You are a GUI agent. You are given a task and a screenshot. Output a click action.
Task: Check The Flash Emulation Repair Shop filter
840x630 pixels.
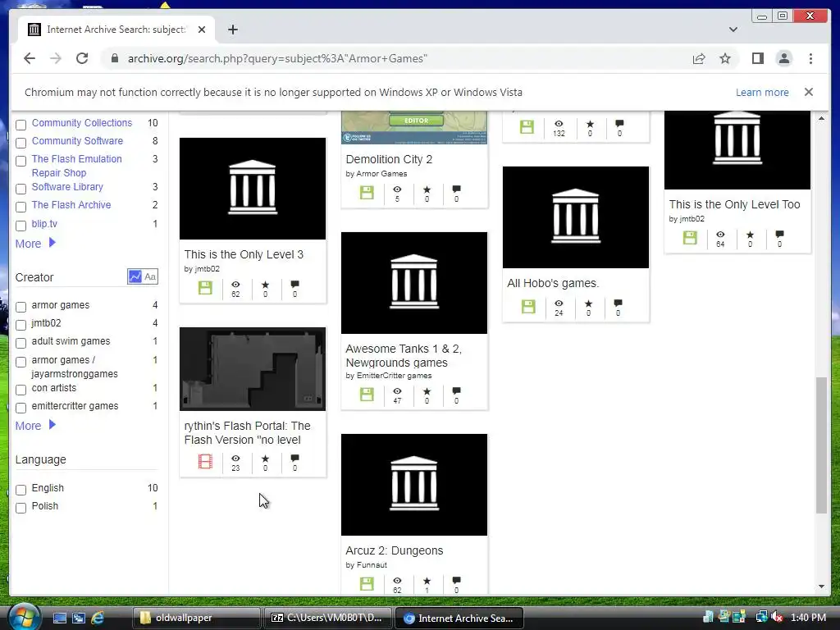click(x=21, y=162)
